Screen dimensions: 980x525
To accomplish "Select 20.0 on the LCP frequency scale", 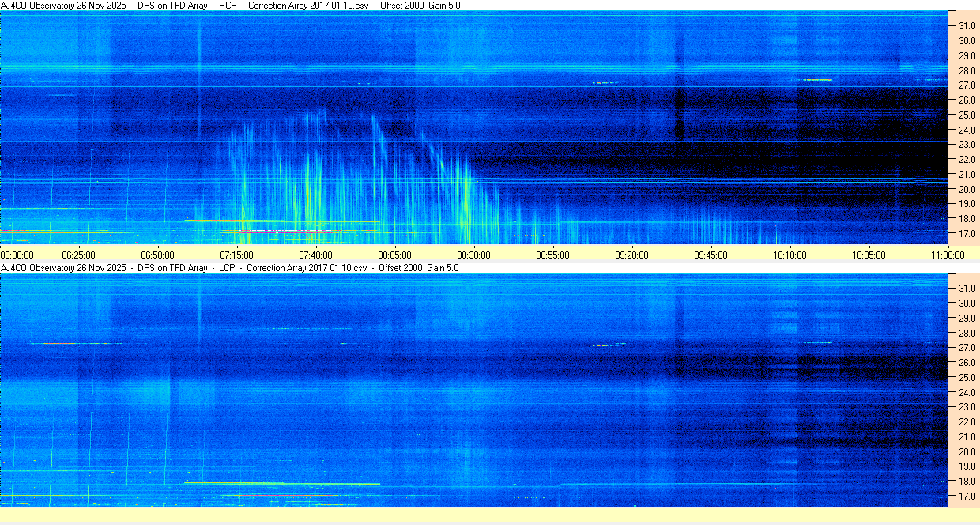I will click(967, 452).
